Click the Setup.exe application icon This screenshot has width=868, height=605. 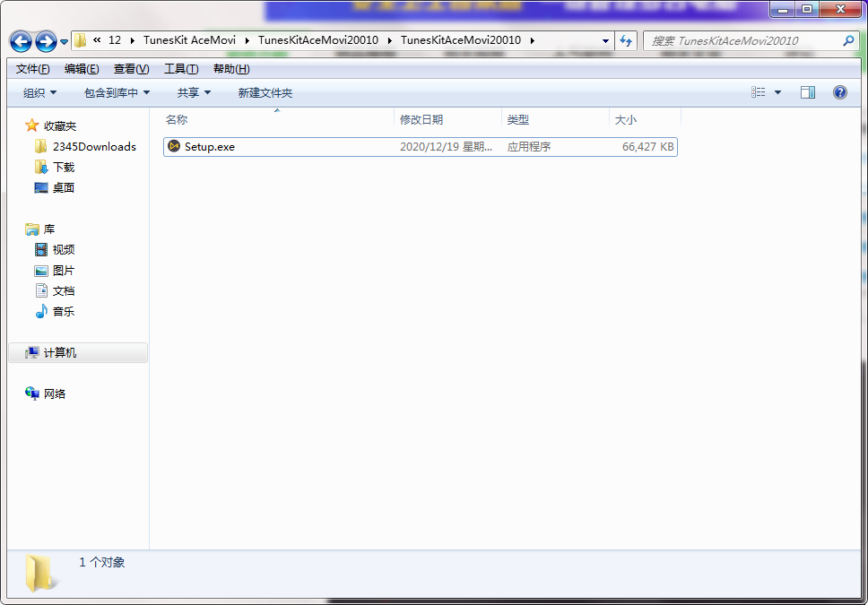pos(174,146)
